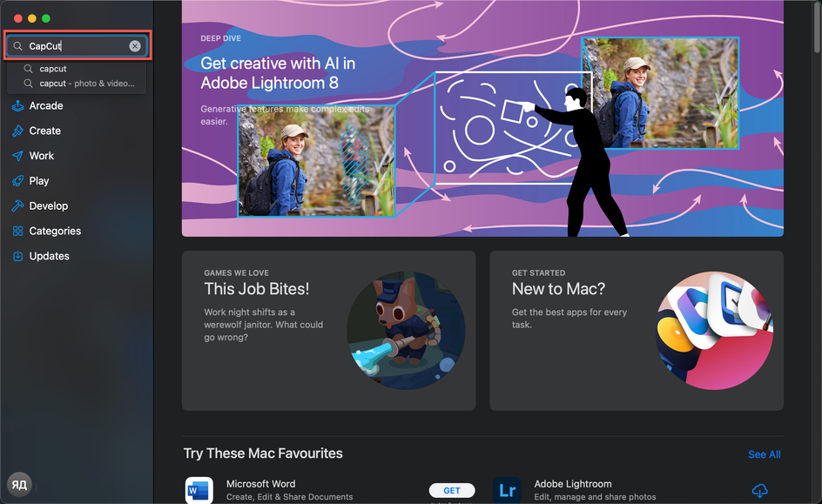The width and height of the screenshot is (822, 504).
Task: Open the Play section
Action: tap(39, 181)
